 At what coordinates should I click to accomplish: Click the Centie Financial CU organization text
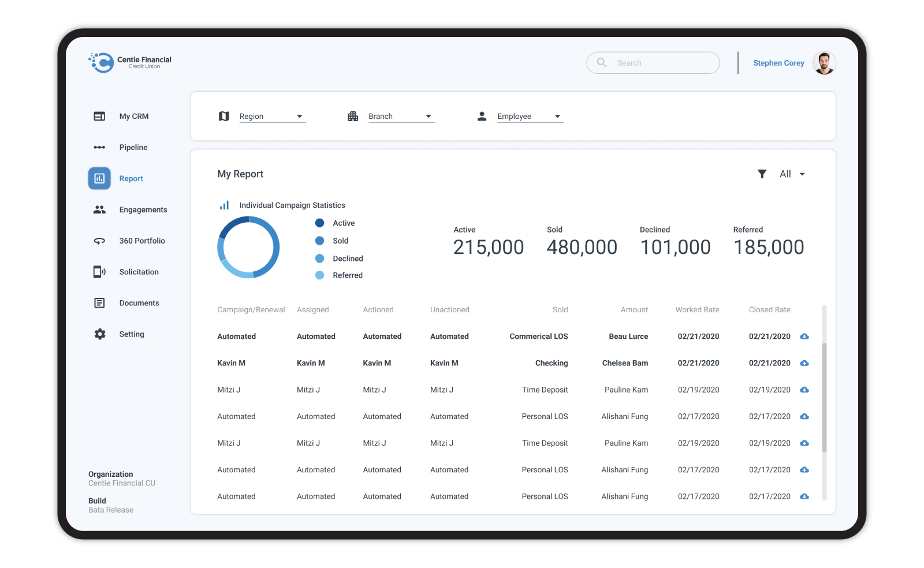(122, 483)
